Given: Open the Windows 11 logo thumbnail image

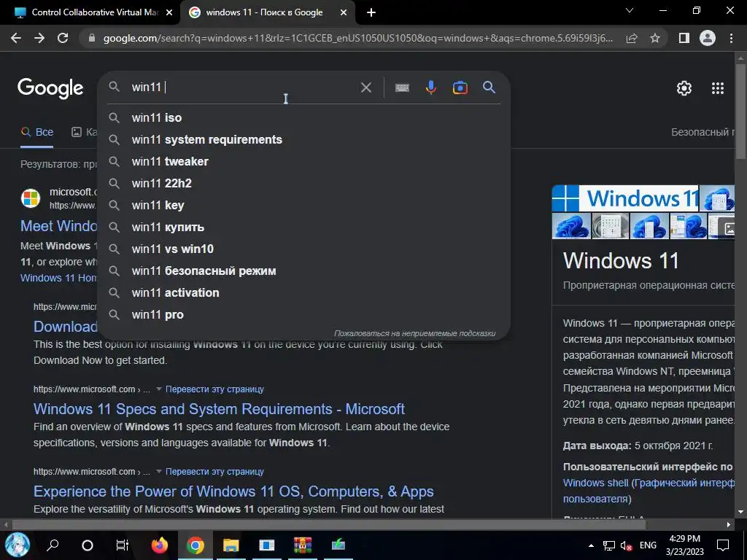Looking at the screenshot, I should 625,198.
